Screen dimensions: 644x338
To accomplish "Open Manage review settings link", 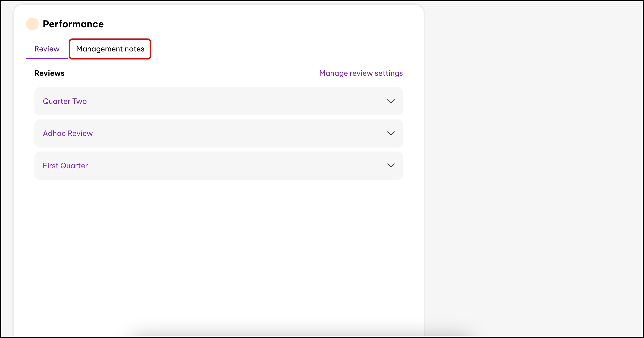I will click(361, 73).
